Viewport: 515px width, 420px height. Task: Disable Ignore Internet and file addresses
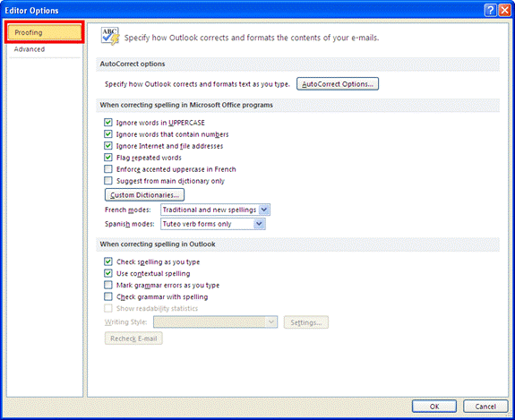108,146
